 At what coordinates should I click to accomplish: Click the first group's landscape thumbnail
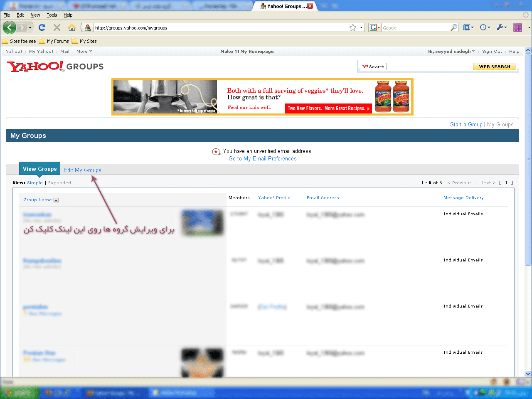202,222
